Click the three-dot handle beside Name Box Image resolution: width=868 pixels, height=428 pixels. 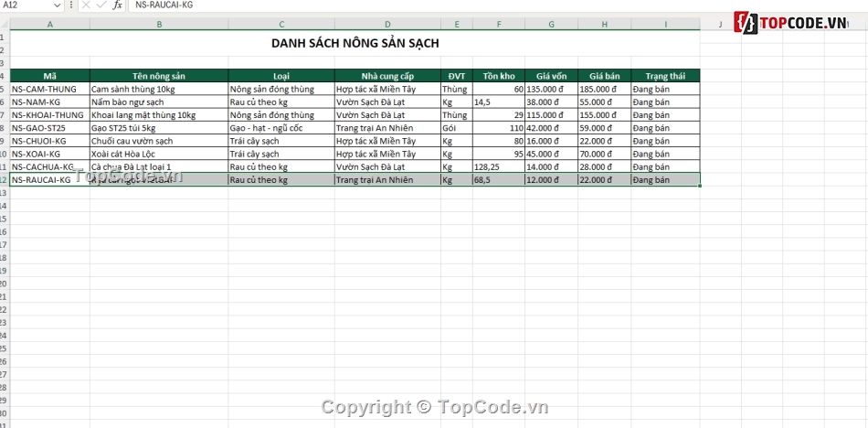(71, 5)
